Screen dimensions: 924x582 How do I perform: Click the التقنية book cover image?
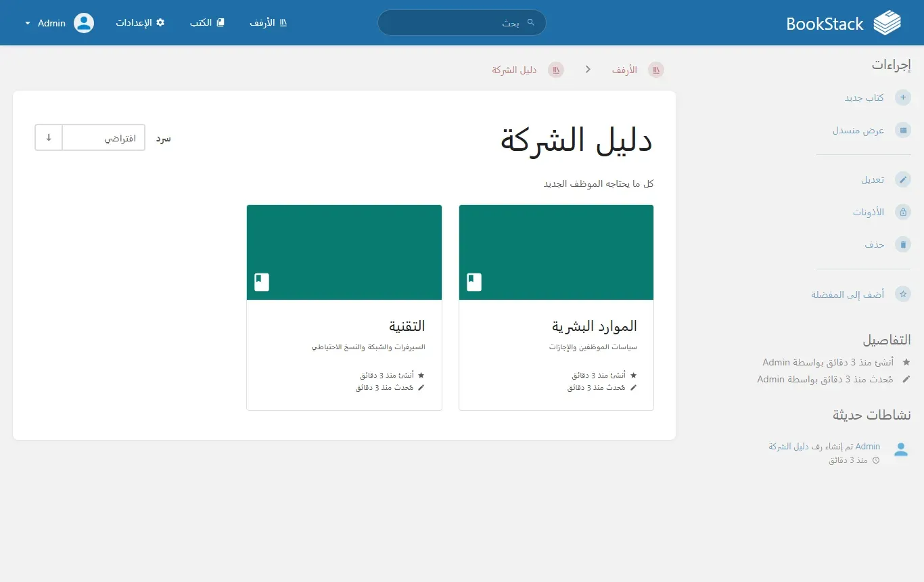344,252
